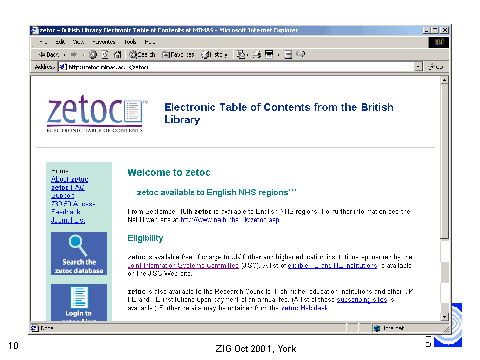Open the Tools menu
Image resolution: width=480 pixels, height=360 pixels.
pyautogui.click(x=130, y=42)
